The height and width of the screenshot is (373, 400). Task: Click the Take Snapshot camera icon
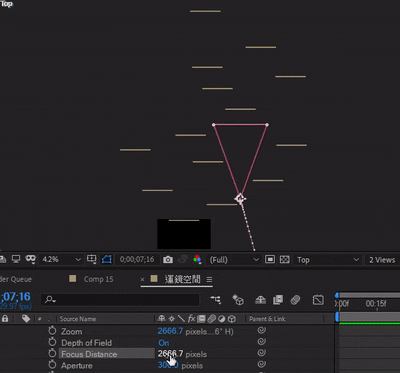pyautogui.click(x=168, y=260)
